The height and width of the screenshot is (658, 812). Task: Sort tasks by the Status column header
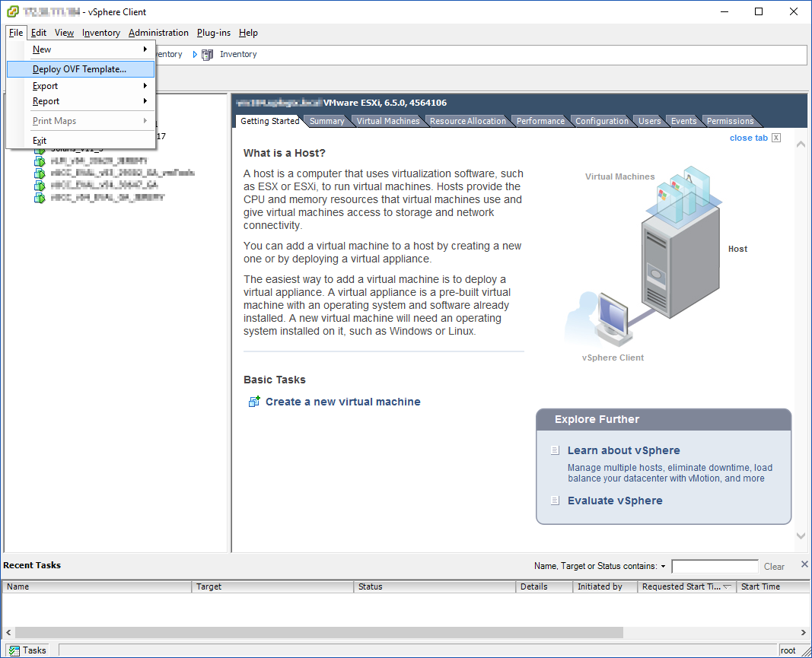point(435,586)
